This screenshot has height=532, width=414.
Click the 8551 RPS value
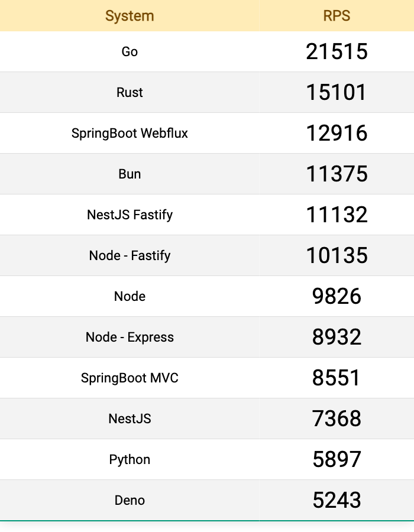click(x=337, y=378)
